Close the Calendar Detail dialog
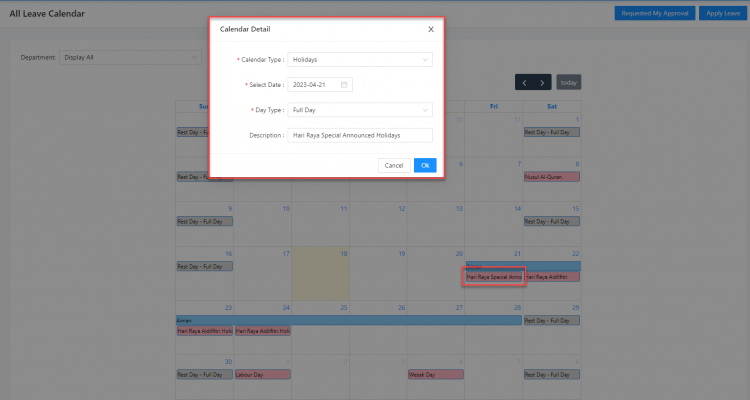This screenshot has height=400, width=750. (430, 29)
